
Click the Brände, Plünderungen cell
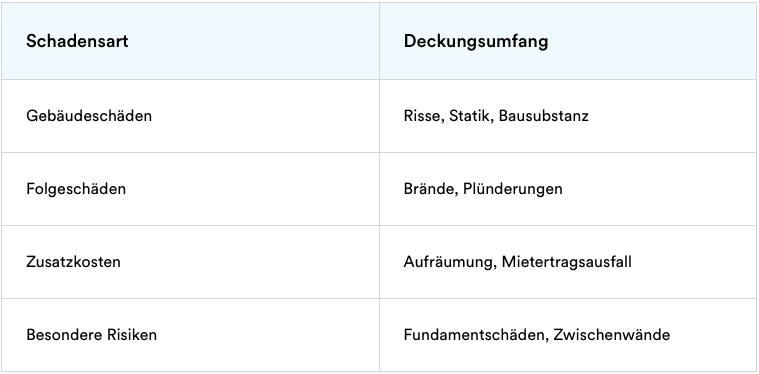[568, 189]
